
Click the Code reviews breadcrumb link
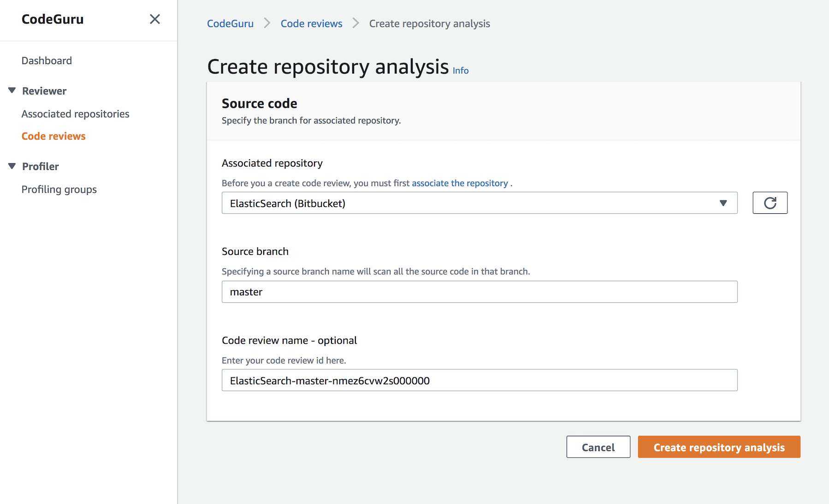click(311, 23)
